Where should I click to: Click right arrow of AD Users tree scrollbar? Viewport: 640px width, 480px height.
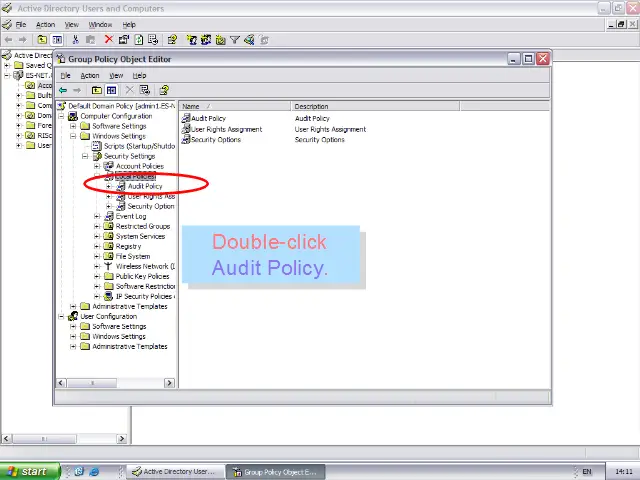122,439
